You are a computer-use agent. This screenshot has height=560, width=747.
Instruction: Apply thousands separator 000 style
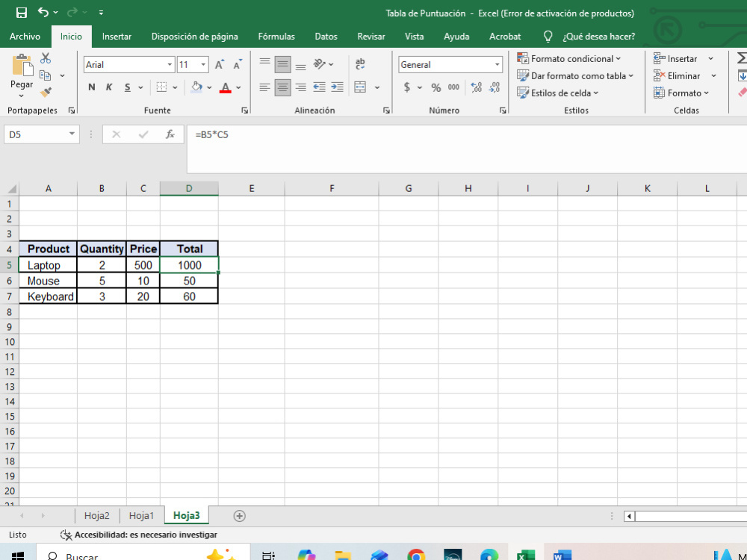click(x=453, y=87)
